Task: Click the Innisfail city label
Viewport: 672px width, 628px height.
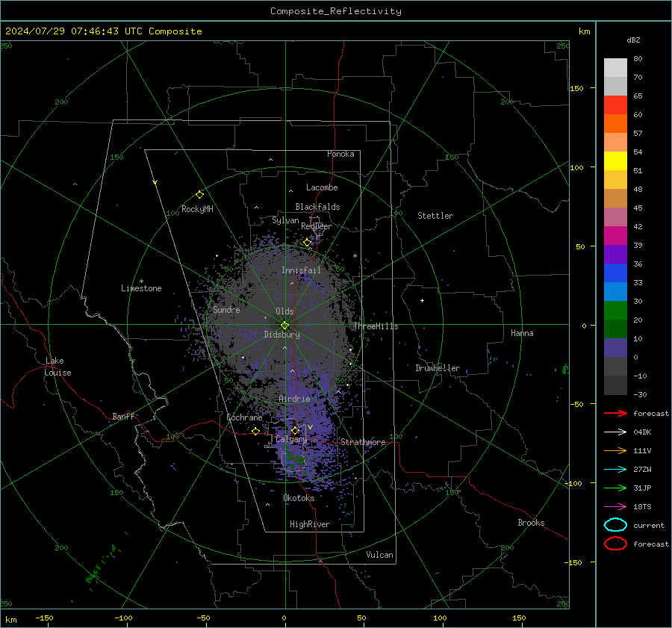Action: pyautogui.click(x=302, y=270)
